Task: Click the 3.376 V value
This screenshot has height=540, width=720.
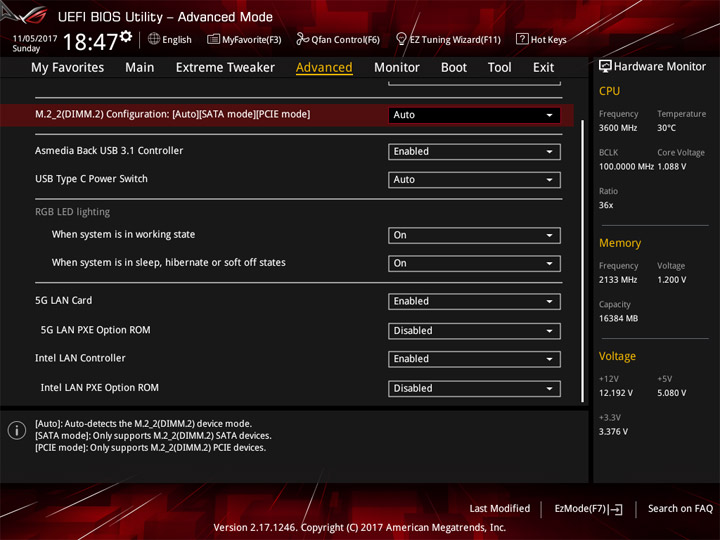Action: click(x=613, y=432)
